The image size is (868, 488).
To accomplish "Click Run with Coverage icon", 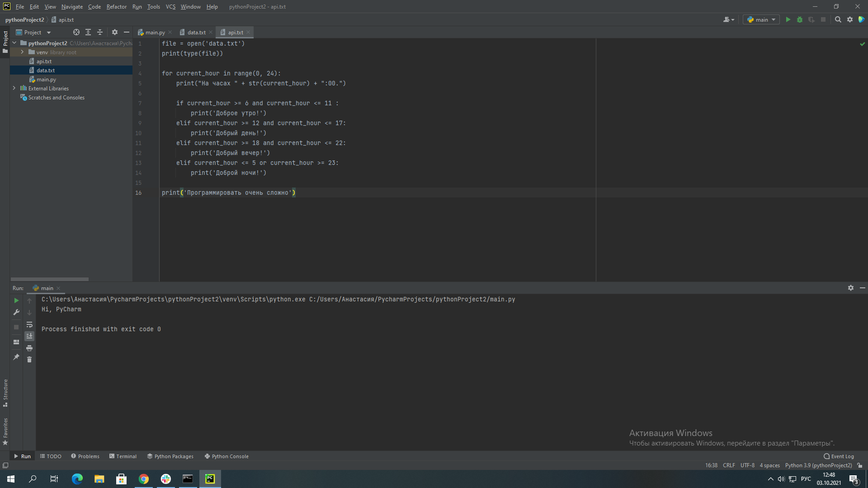I will 811,20.
